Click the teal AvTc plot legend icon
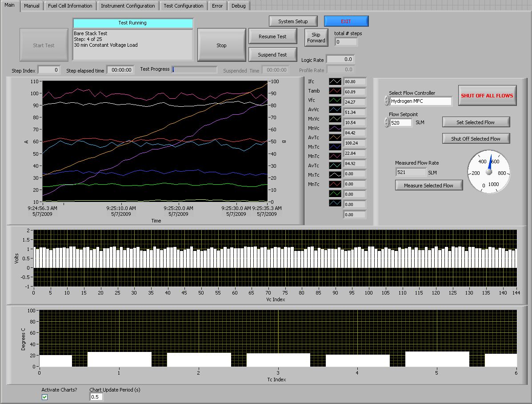Image resolution: width=532 pixels, height=404 pixels. click(335, 166)
